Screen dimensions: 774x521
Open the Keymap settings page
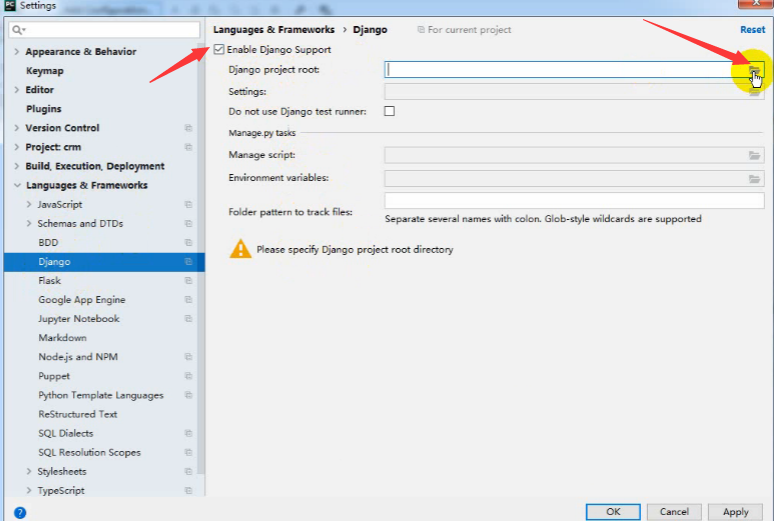point(44,71)
